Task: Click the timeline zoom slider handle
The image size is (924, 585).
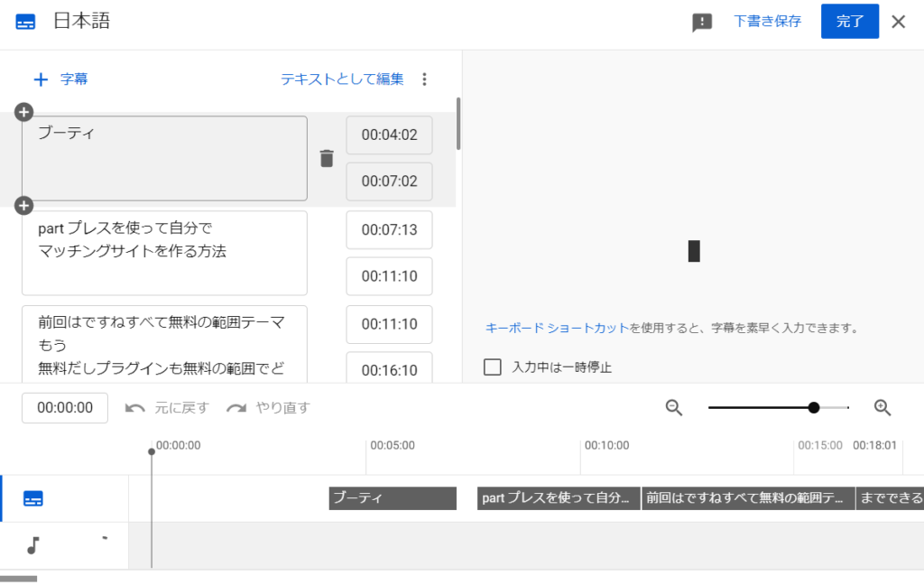Action: coord(814,408)
